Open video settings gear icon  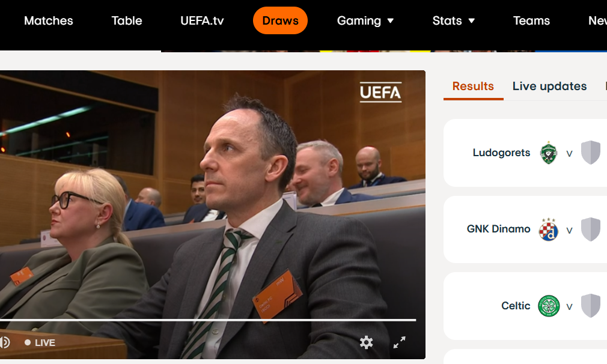(366, 342)
